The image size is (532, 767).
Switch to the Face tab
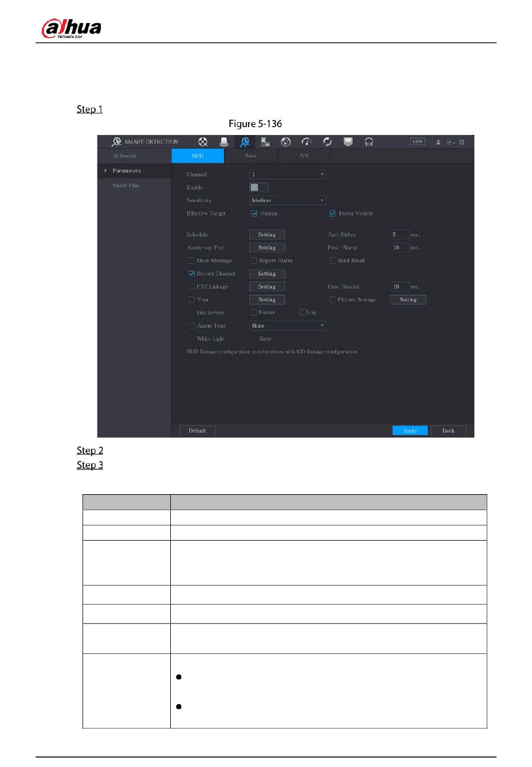tap(251, 156)
